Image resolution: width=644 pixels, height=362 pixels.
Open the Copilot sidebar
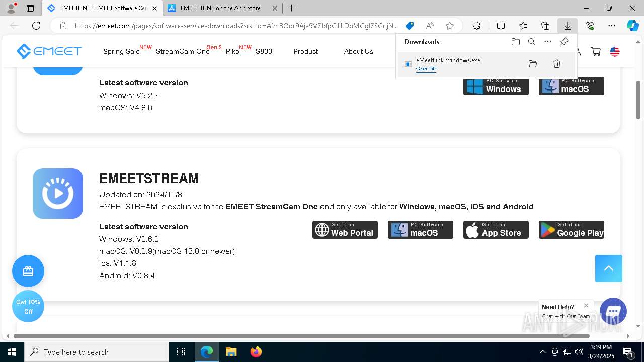(x=632, y=26)
